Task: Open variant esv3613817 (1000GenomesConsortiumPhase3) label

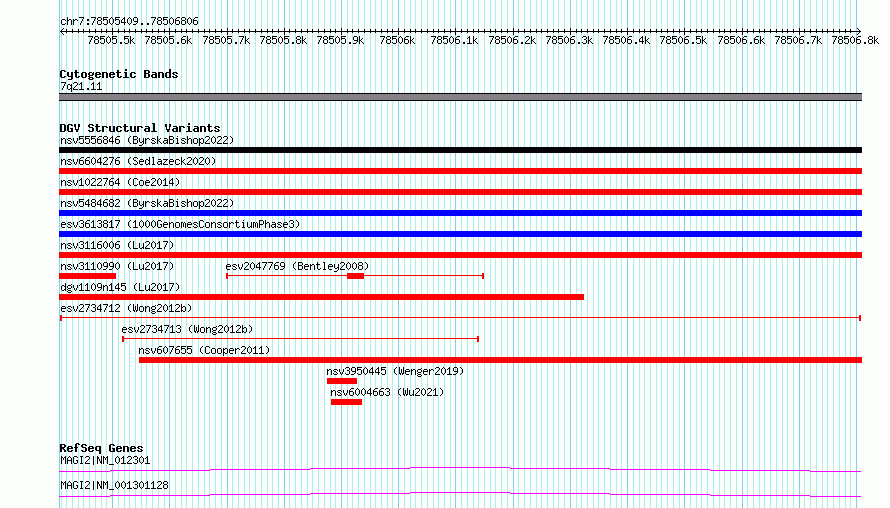Action: tap(180, 224)
